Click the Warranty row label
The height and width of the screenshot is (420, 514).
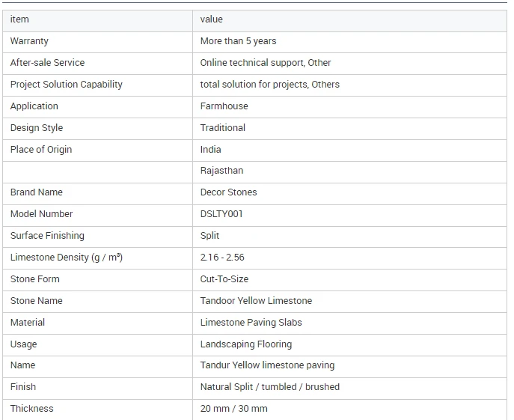click(x=29, y=41)
